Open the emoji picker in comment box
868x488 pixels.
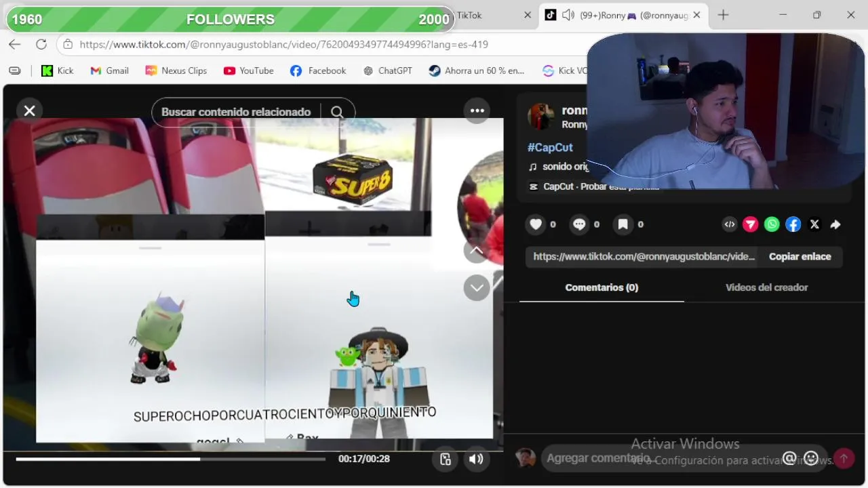[x=811, y=459]
